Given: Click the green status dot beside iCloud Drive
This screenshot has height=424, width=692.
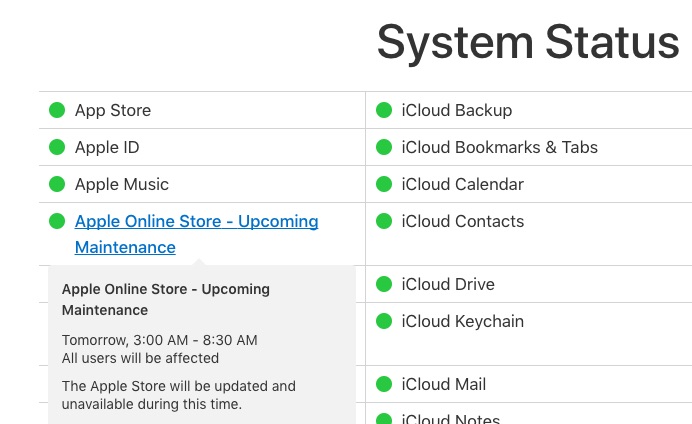Looking at the screenshot, I should [384, 284].
